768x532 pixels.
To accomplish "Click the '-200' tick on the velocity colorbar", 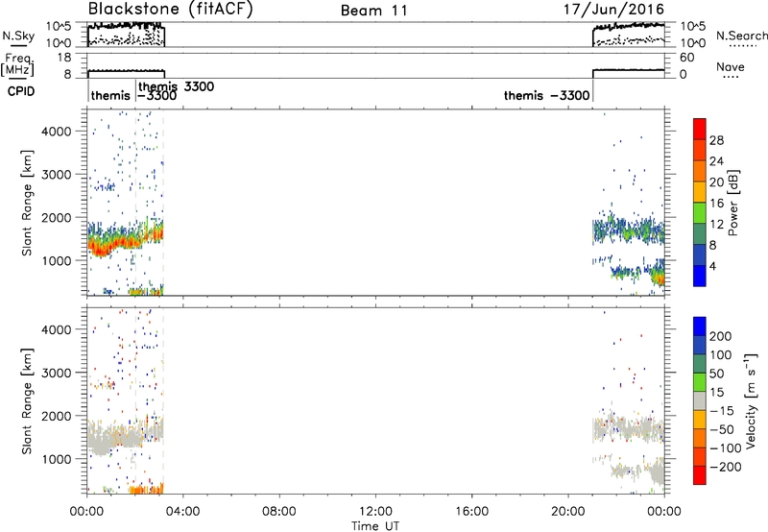I will (725, 467).
